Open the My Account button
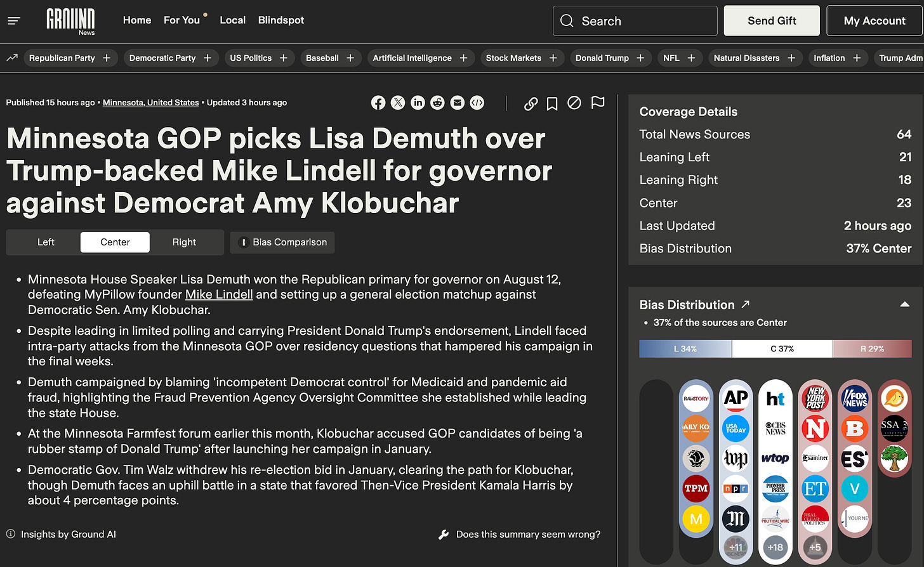924x567 pixels. 874,21
